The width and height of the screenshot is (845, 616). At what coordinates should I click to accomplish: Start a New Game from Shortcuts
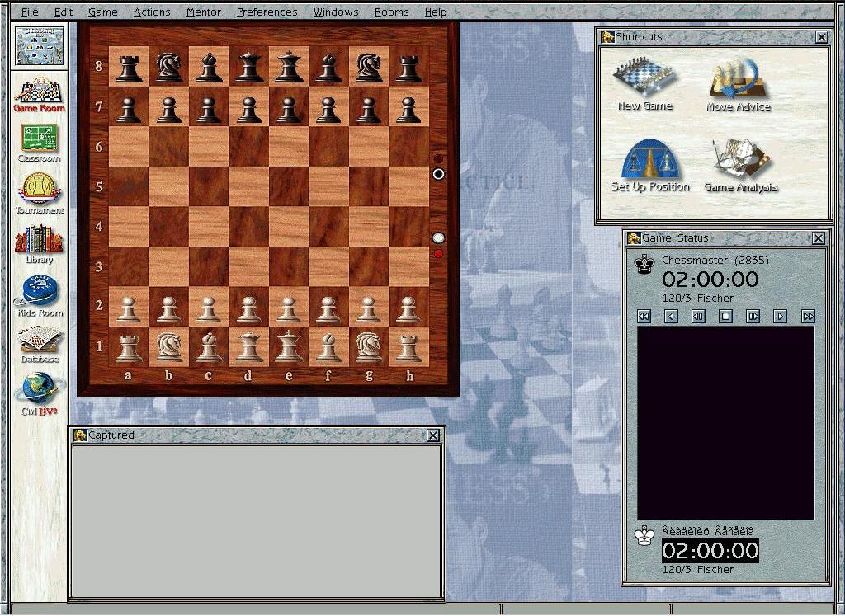[x=644, y=82]
